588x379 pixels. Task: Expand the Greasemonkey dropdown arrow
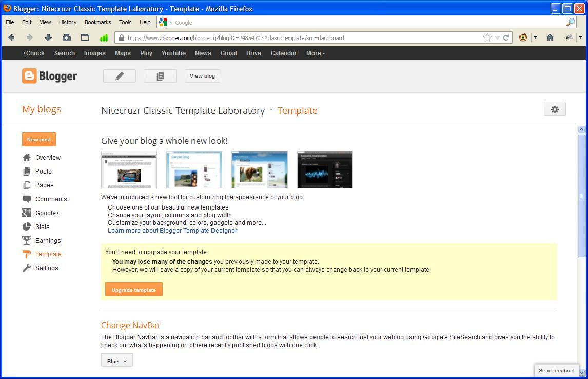tap(535, 37)
